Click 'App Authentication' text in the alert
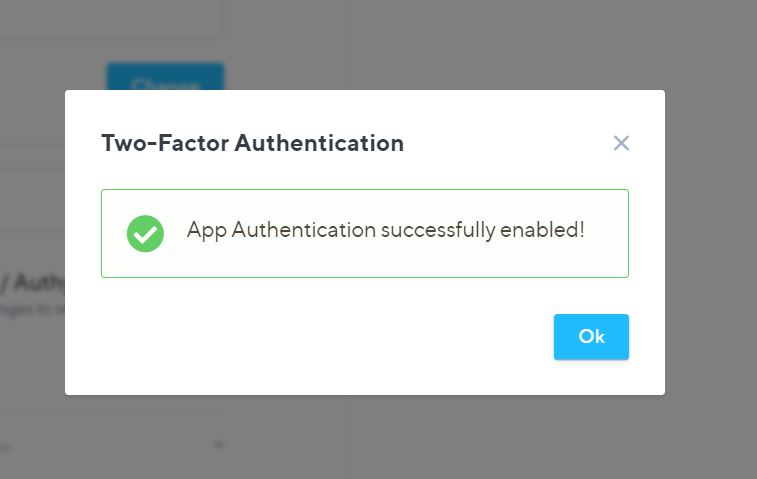This screenshot has width=757, height=479. [281, 230]
